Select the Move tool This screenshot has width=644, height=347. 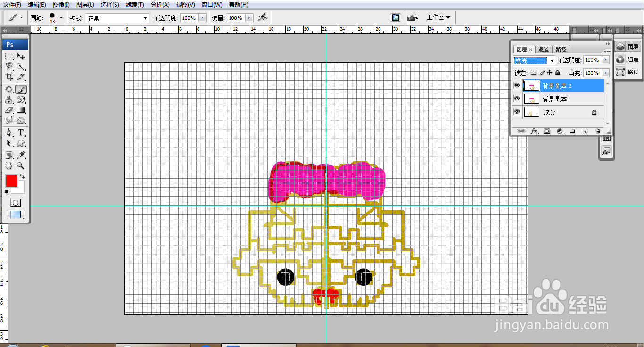point(21,56)
